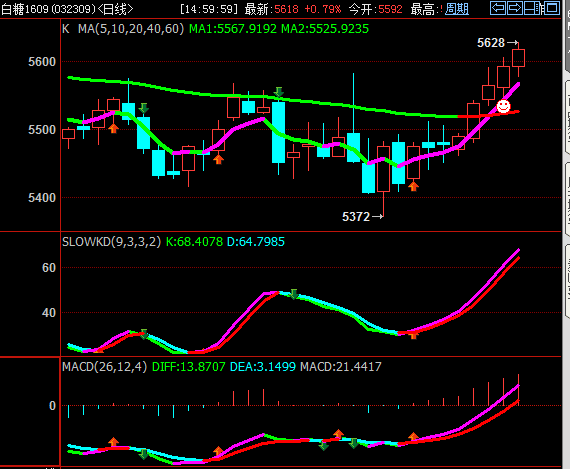Screen dimensions: 570x469
Task: Click the green down arrow at the SLOWKD peak near 50
Action: point(294,294)
